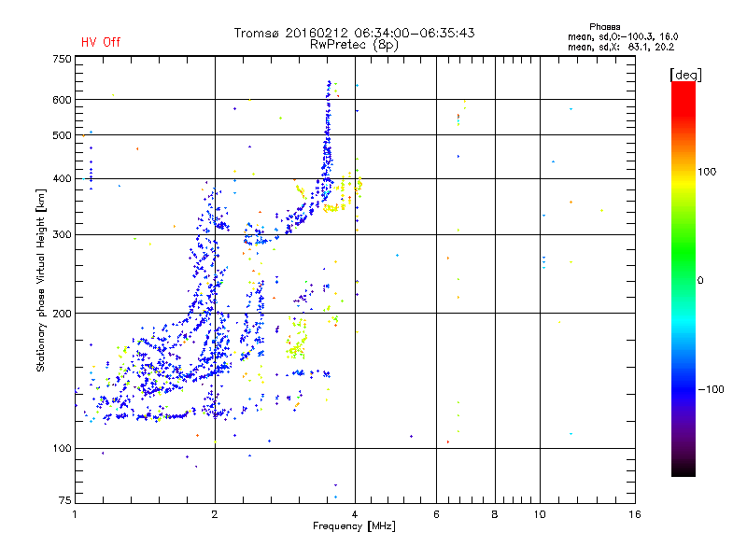Click the 'RwPretec (8p)' subtitle
Image resolution: width=747 pixels, height=560 pixels.
tap(354, 45)
